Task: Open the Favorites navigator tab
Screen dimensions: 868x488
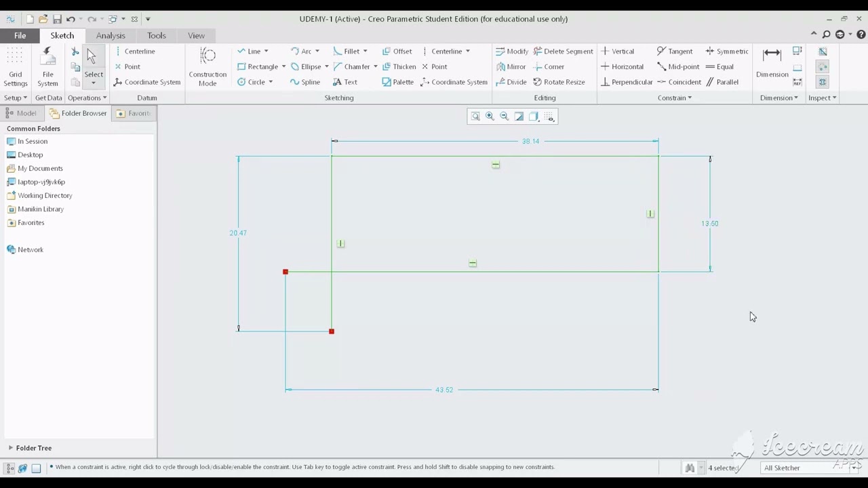Action: click(134, 113)
